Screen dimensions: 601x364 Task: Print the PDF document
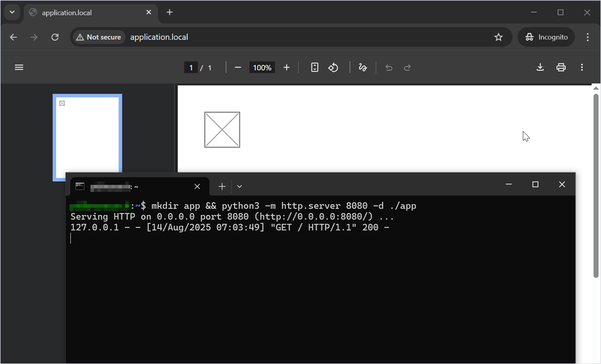(561, 67)
